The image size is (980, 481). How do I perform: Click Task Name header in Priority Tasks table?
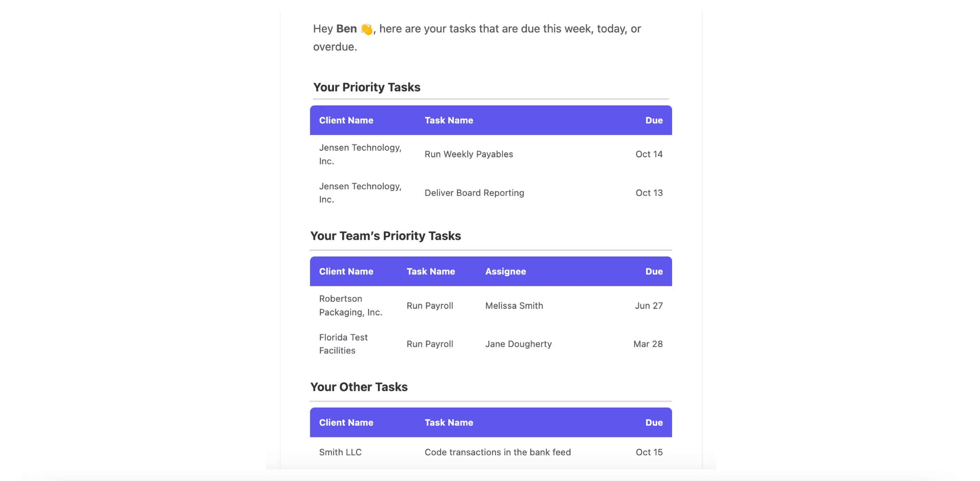[449, 120]
